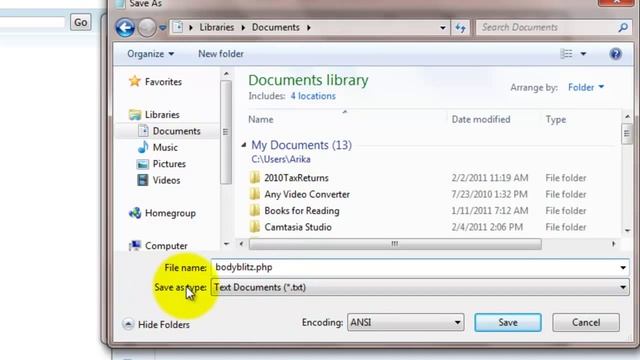Select Libraries in the navigation pane

pyautogui.click(x=162, y=115)
